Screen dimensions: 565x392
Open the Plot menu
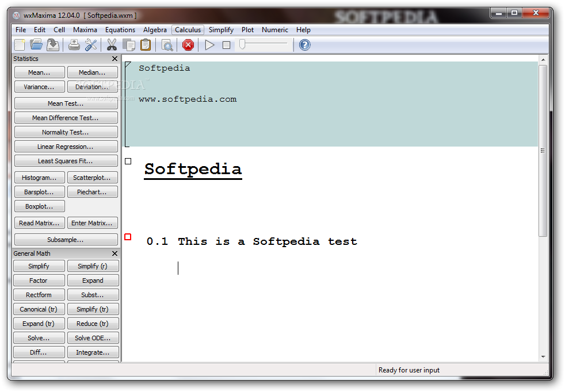point(247,30)
